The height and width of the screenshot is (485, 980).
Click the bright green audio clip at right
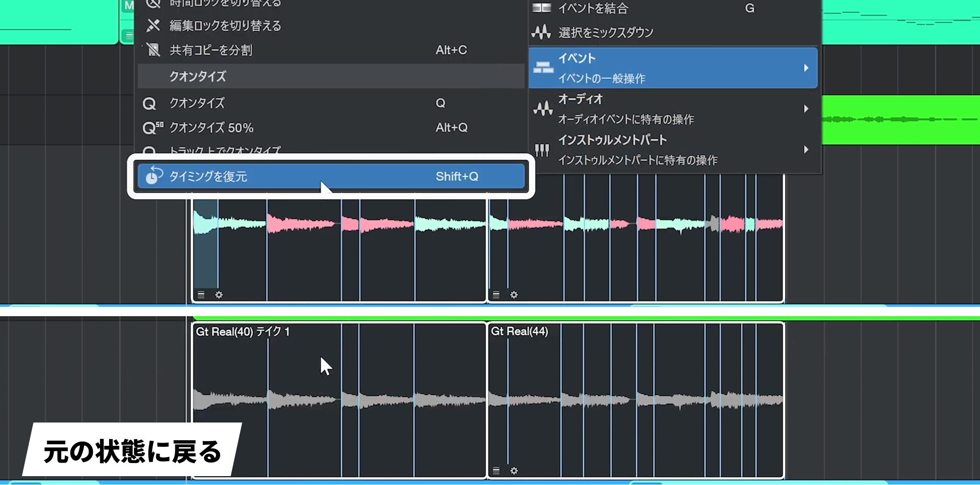click(x=900, y=120)
